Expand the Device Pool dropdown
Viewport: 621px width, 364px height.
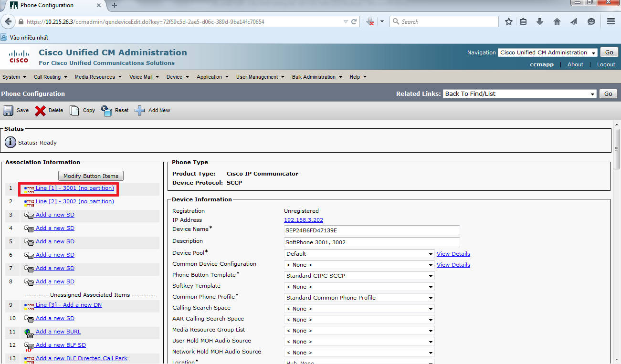click(359, 254)
